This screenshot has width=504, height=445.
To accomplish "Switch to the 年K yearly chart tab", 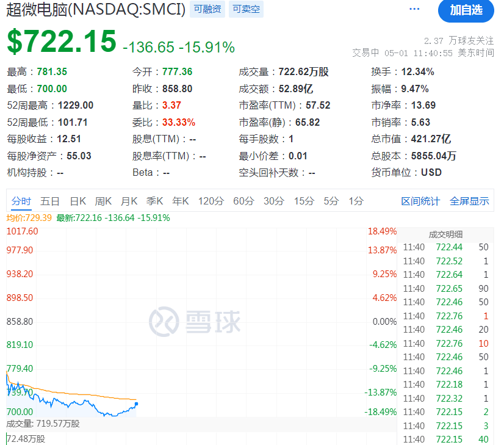I will [x=184, y=200].
